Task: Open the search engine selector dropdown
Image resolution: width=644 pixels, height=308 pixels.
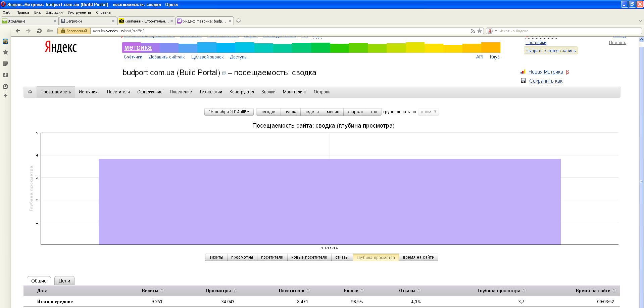Action: coord(492,31)
